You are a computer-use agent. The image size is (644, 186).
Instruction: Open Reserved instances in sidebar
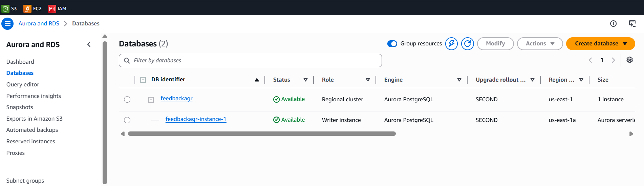30,141
